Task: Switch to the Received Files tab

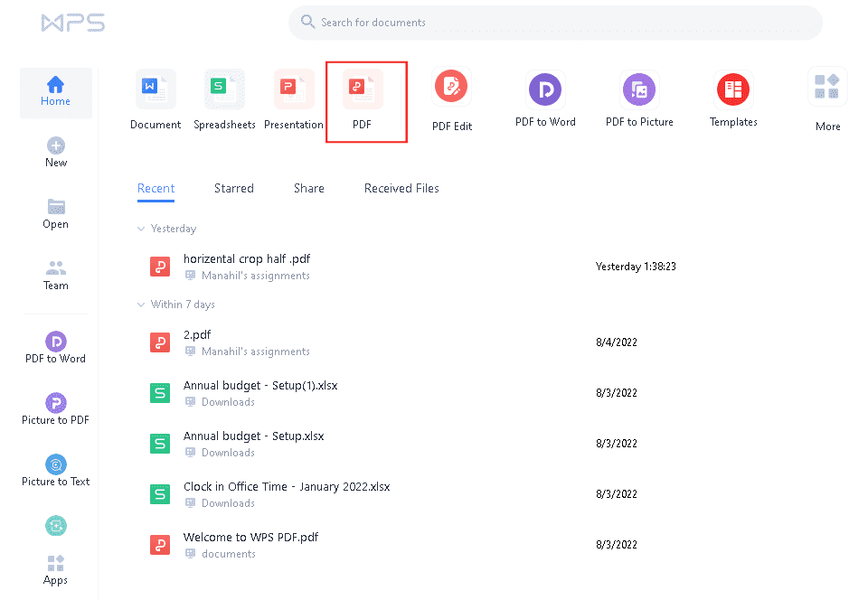Action: 401,189
